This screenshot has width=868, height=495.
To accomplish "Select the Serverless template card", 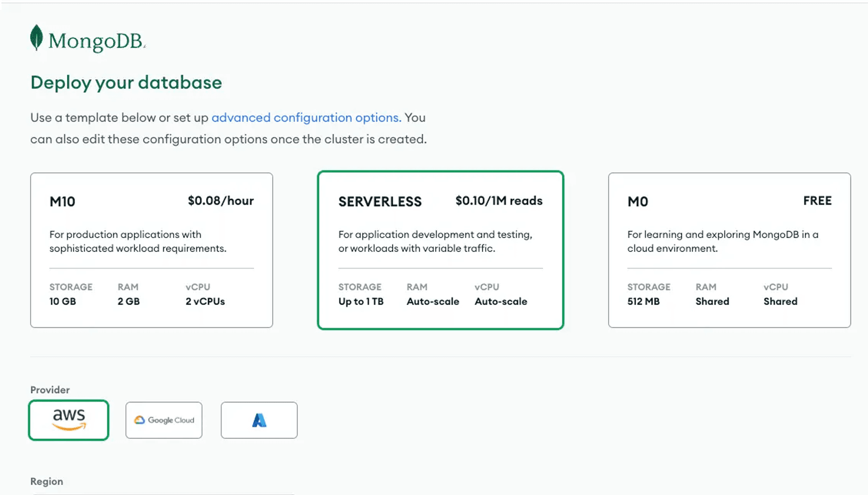I will (440, 250).
